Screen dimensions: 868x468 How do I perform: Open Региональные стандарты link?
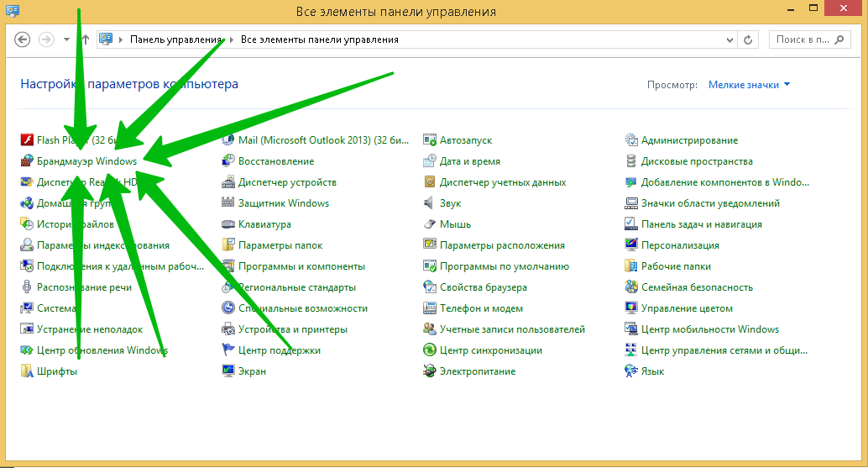point(296,287)
